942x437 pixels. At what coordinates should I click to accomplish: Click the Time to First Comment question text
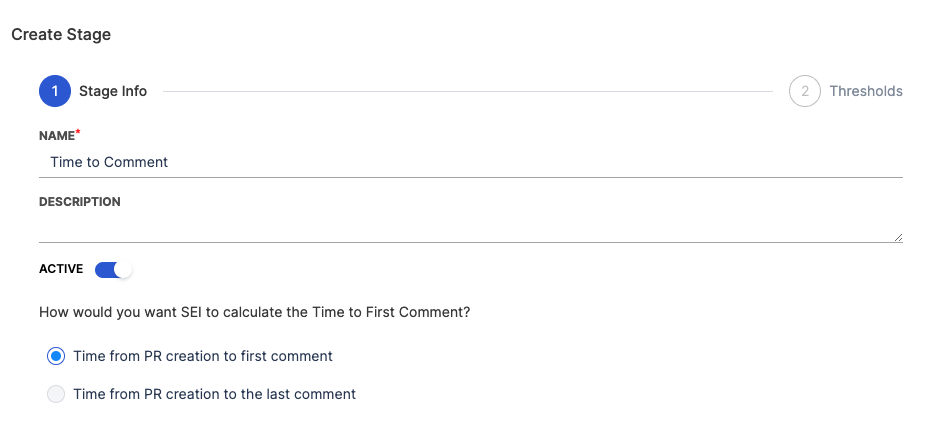(x=254, y=312)
